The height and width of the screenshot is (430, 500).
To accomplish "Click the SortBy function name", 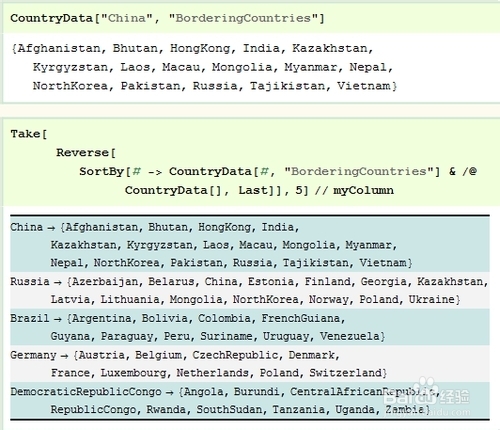I will pos(102,172).
